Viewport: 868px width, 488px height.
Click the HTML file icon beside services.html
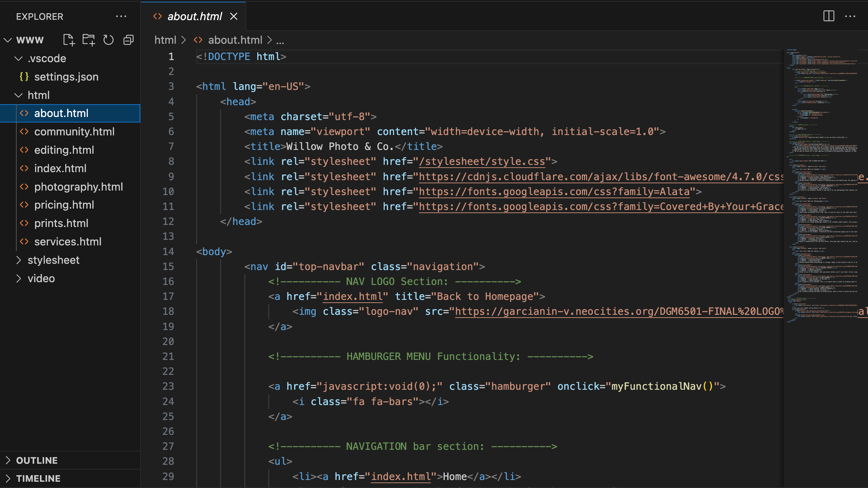pos(24,242)
